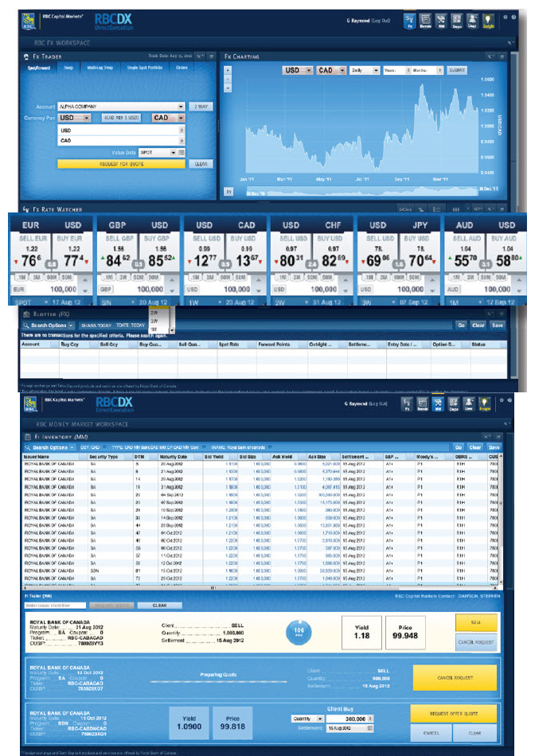This screenshot has width=535, height=756.
Task: Open help icon in FX Workspace window
Action: click(x=514, y=17)
